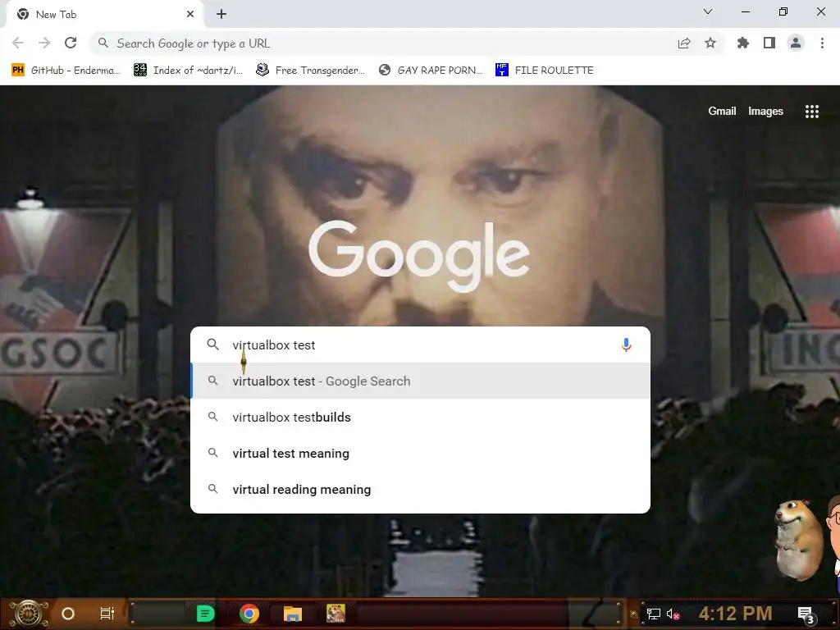The width and height of the screenshot is (840, 630).
Task: Open the Chrome three-dot menu
Action: (822, 43)
